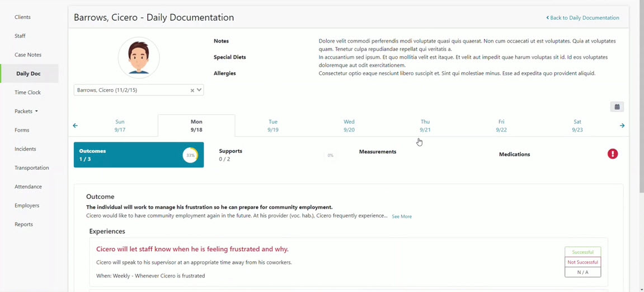Click Cicero's profile avatar picture
Viewport: 644px width, 292px height.
[139, 58]
